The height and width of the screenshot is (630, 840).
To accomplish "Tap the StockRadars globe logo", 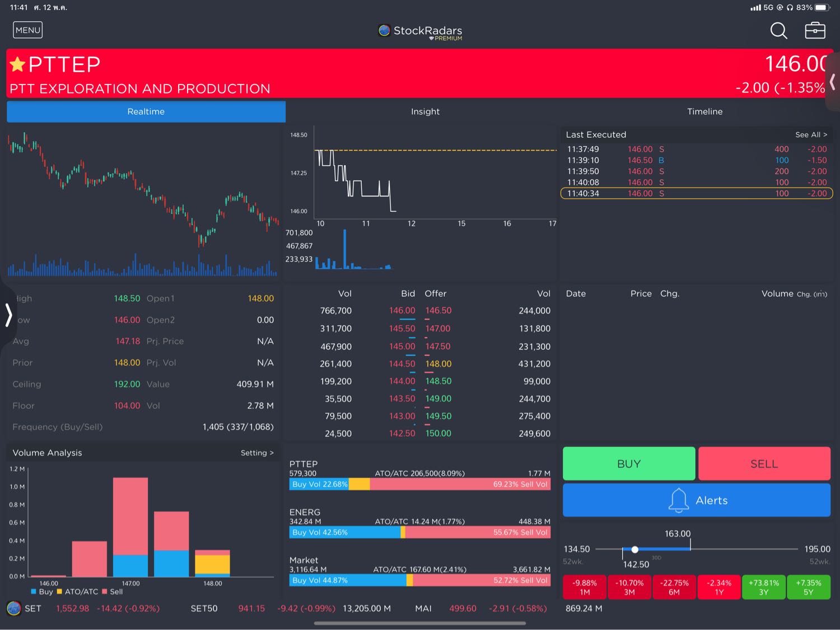I will (384, 30).
